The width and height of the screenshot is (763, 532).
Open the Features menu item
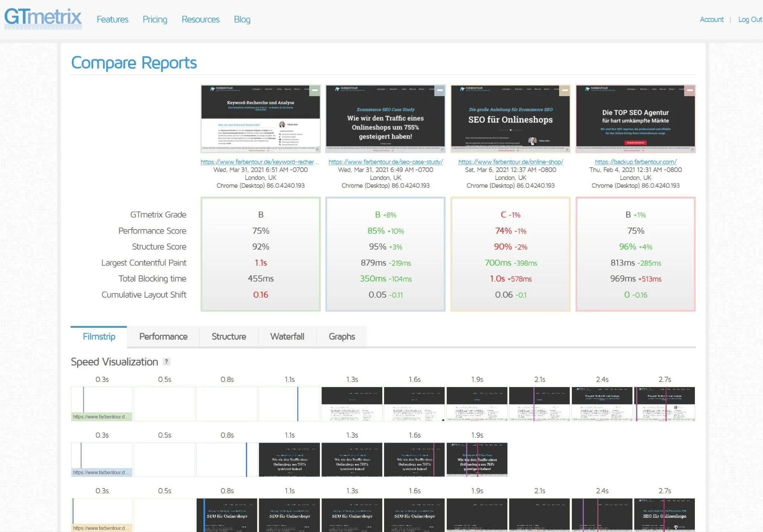point(113,19)
